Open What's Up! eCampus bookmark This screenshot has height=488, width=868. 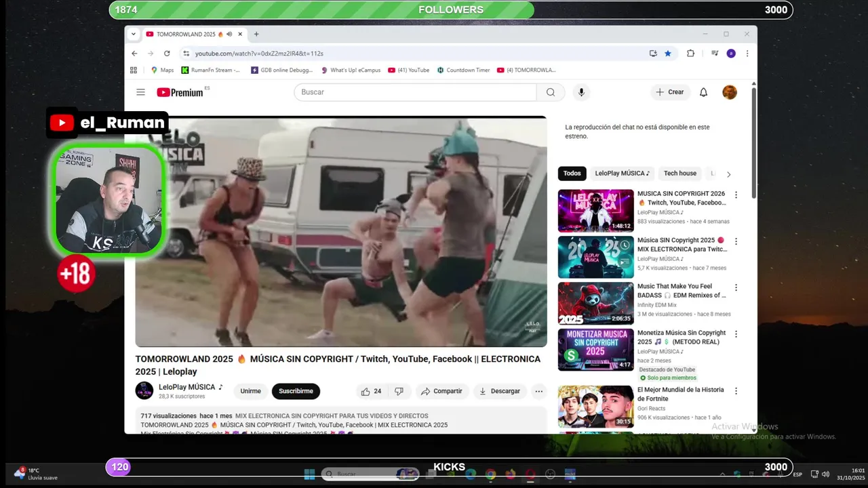pyautogui.click(x=351, y=70)
